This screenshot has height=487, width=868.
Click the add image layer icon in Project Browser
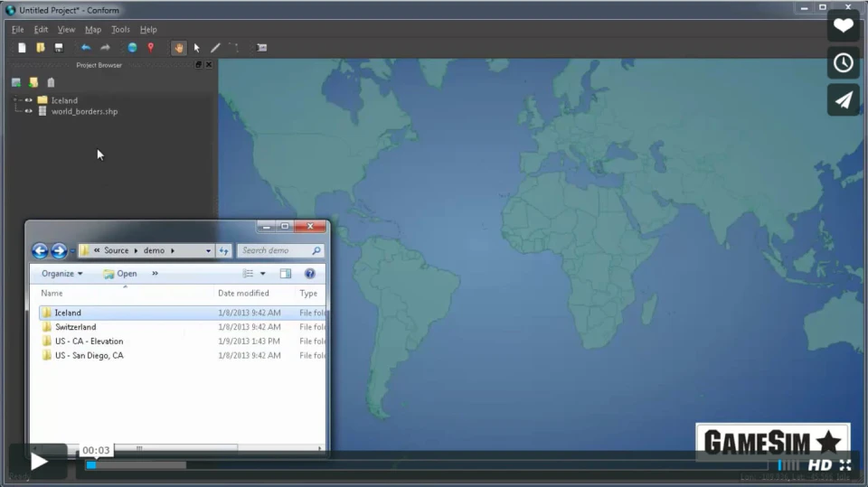point(16,82)
